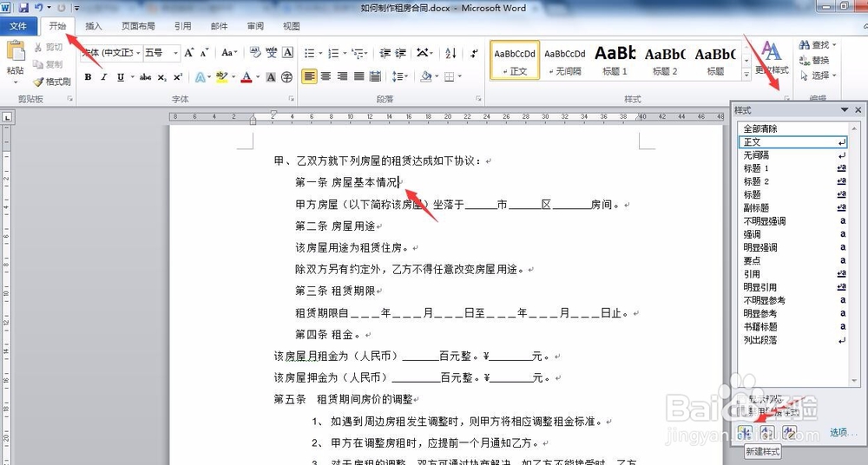The image size is (868, 465).
Task: Open the Change Case (Aa) dropdown
Action: [228, 53]
